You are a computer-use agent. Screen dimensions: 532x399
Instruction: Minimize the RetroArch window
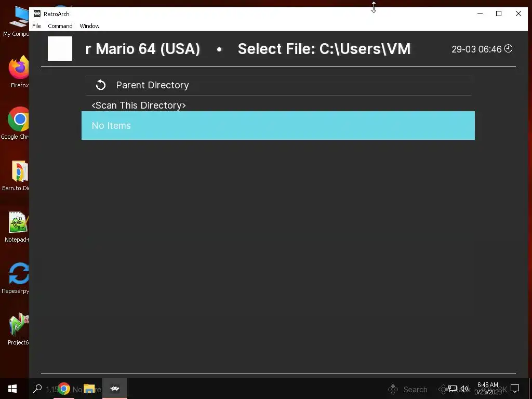coord(480,14)
